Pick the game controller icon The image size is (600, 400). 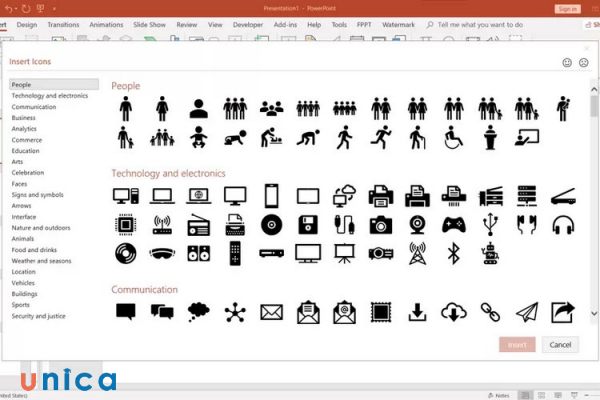pyautogui.click(x=453, y=224)
